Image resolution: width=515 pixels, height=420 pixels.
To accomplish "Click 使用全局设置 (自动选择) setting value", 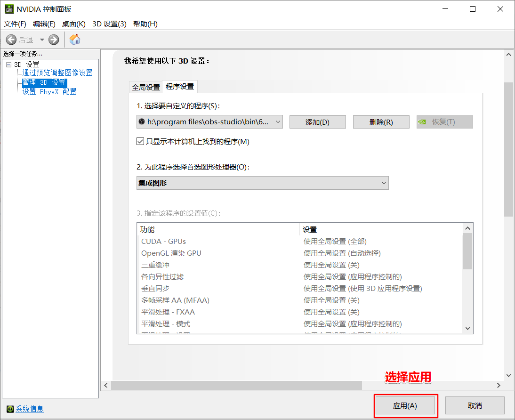I will pos(342,253).
